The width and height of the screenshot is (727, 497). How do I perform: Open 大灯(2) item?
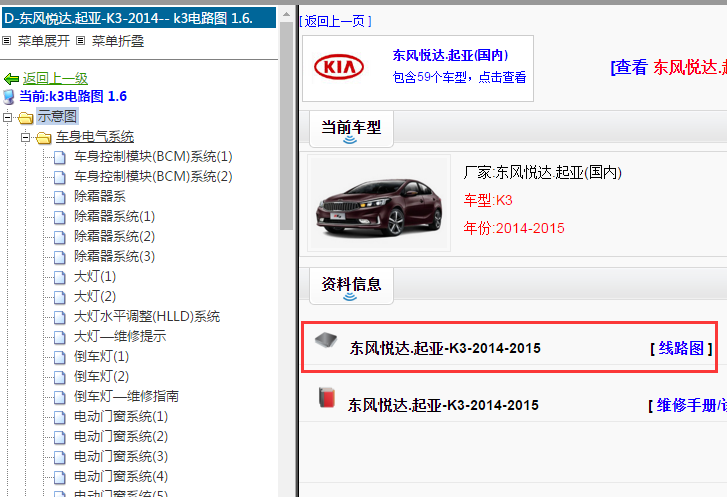point(95,297)
